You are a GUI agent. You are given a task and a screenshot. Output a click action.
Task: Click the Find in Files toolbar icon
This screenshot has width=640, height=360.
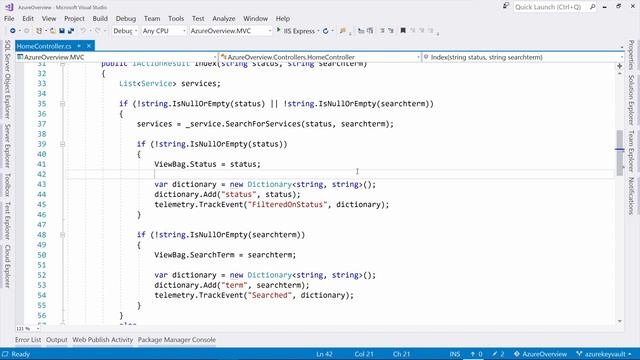pos(343,31)
